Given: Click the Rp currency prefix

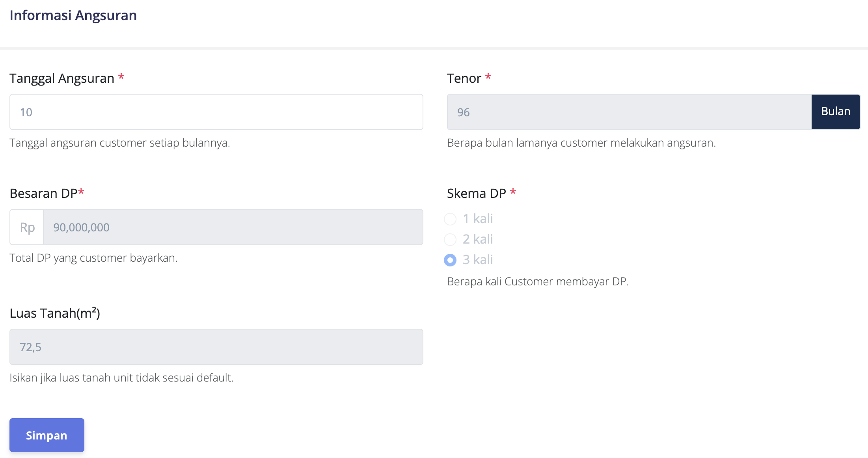Looking at the screenshot, I should tap(27, 227).
